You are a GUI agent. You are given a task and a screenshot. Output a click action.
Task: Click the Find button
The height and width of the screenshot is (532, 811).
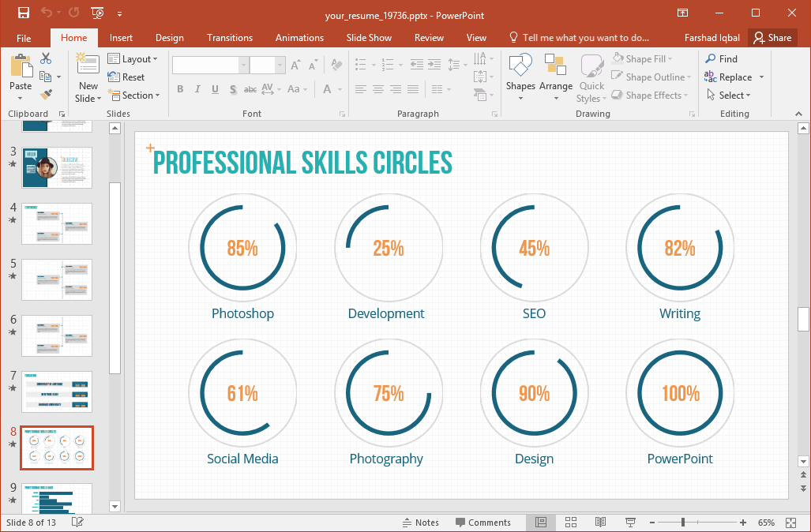point(721,59)
